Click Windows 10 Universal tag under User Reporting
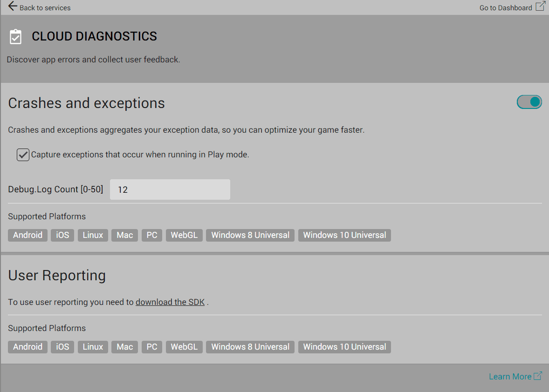549x392 pixels. (344, 347)
